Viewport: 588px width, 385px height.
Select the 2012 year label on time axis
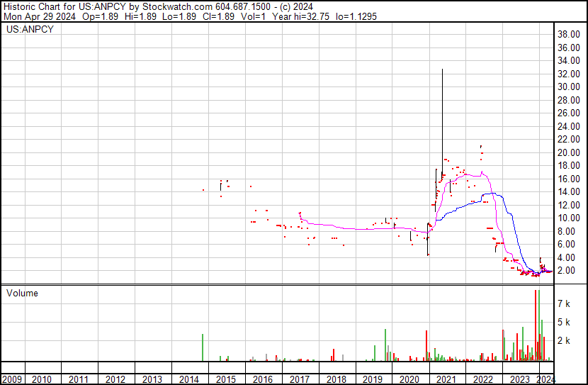[x=115, y=379]
